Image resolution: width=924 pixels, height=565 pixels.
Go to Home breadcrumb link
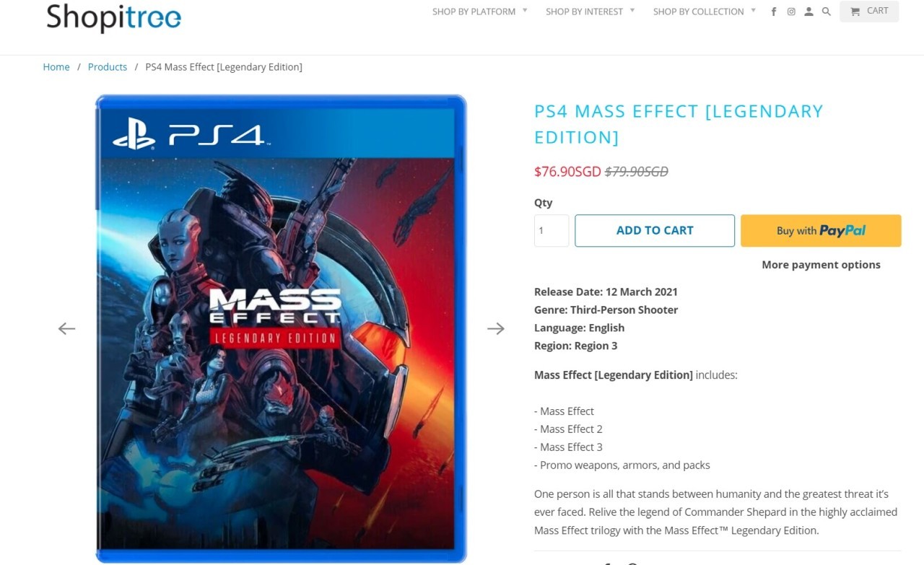[x=56, y=67]
